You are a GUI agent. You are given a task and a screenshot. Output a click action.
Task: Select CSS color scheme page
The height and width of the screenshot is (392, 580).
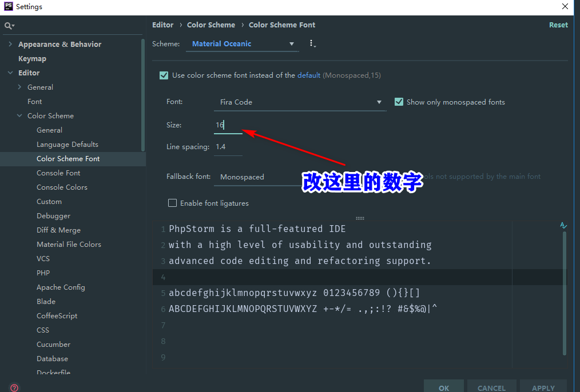pos(42,330)
